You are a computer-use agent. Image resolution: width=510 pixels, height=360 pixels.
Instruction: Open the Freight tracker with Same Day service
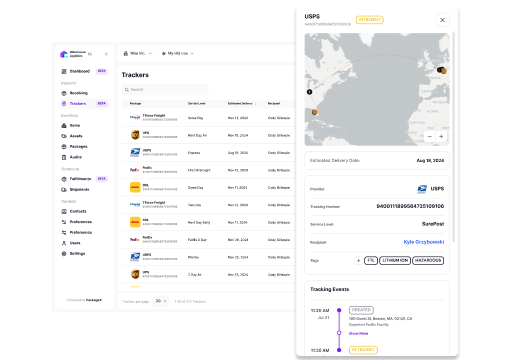[208, 118]
